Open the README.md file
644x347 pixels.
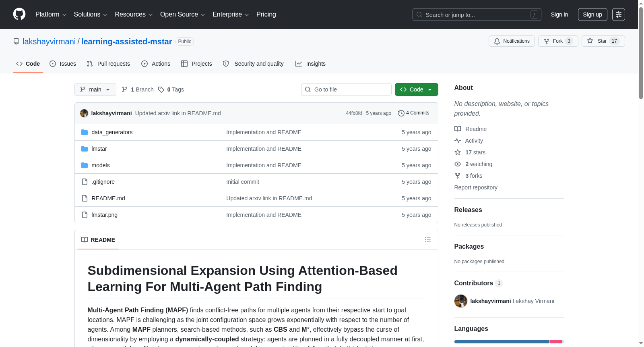click(108, 198)
